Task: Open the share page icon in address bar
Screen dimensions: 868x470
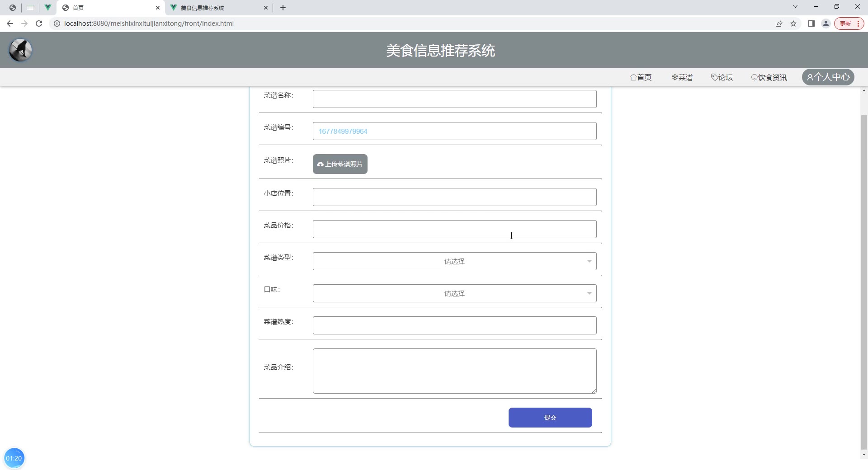Action: point(779,23)
